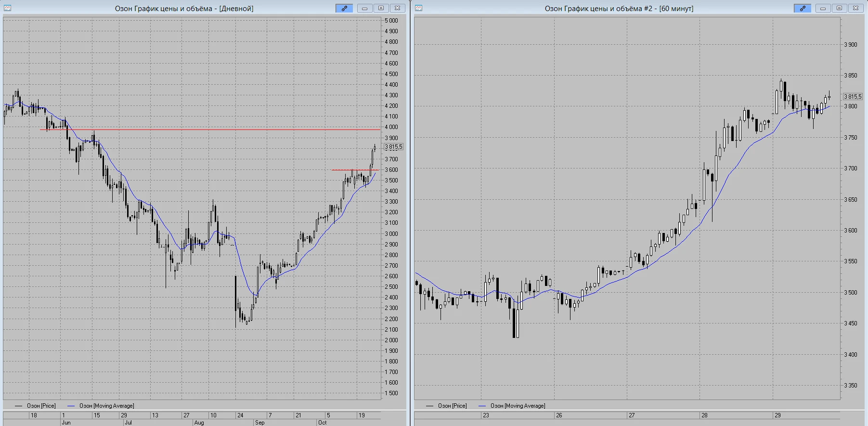Screen dimensions: 868x426
Task: Select the title bar text of the 60-minute chart window
Action: tap(619, 9)
